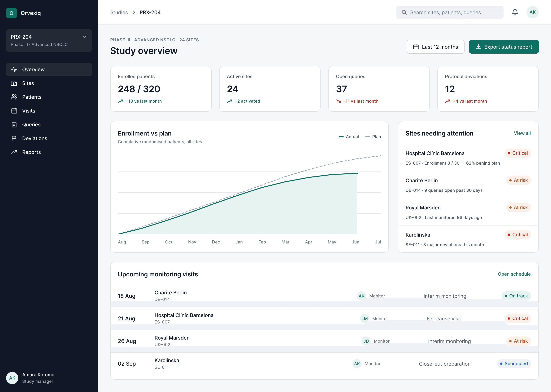Expand the PRX-204 study selector chevron
The image size is (551, 392).
point(85,37)
